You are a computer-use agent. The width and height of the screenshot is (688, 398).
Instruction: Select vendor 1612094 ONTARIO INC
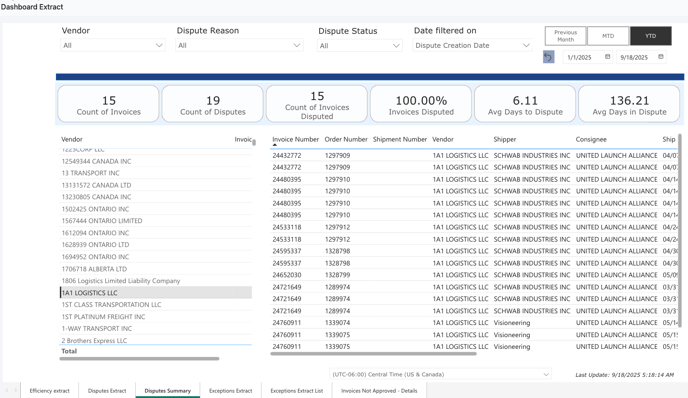click(x=156, y=233)
